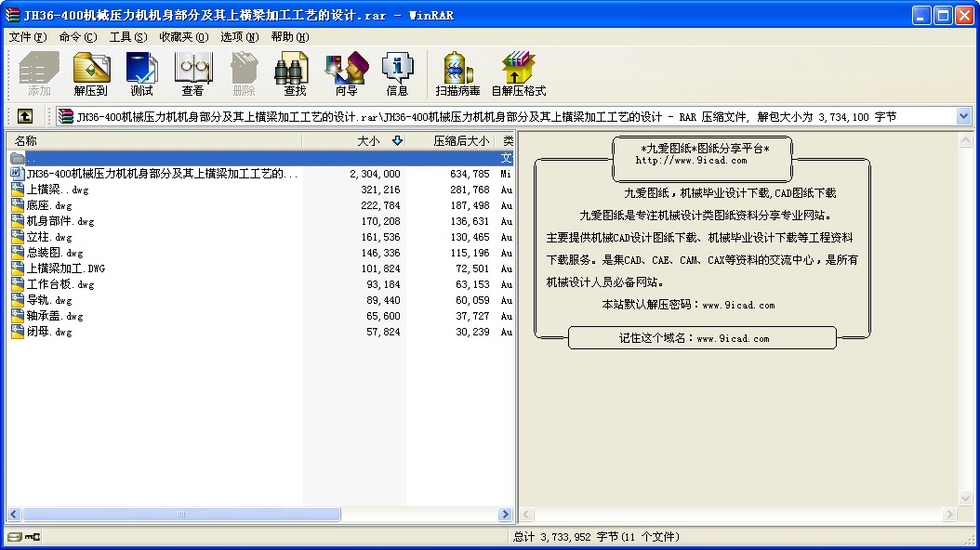Click the Virus Scan (扫描病毒) icon
The width and height of the screenshot is (980, 550).
457,74
